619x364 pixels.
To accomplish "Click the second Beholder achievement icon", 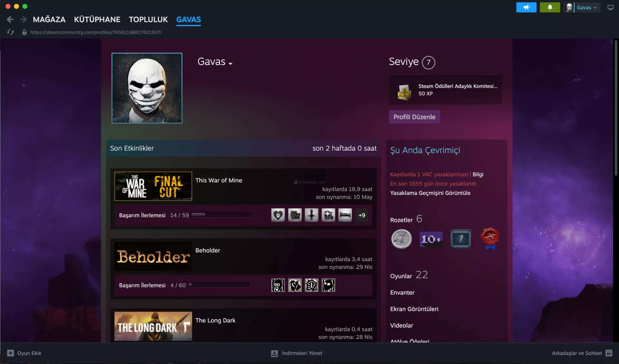I will click(295, 285).
